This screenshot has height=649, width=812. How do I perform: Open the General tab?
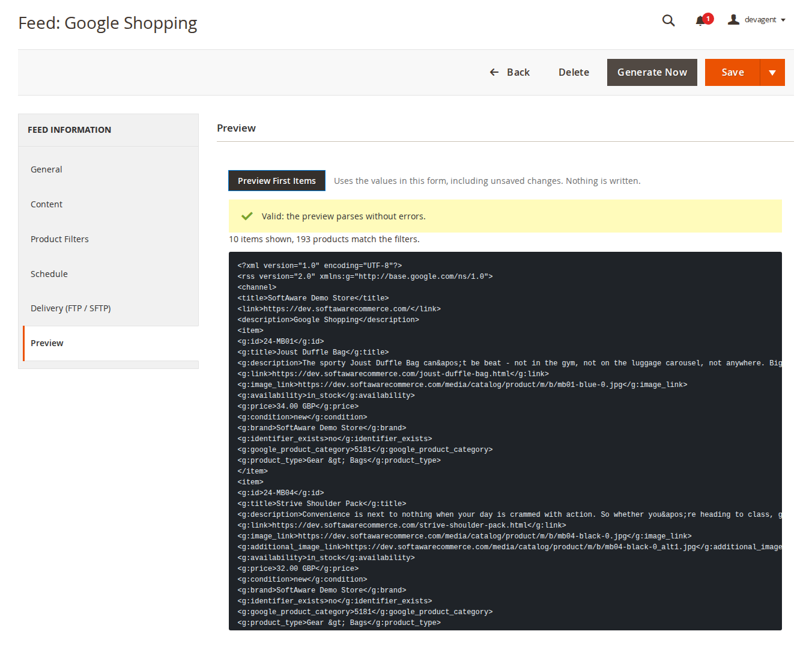point(109,169)
